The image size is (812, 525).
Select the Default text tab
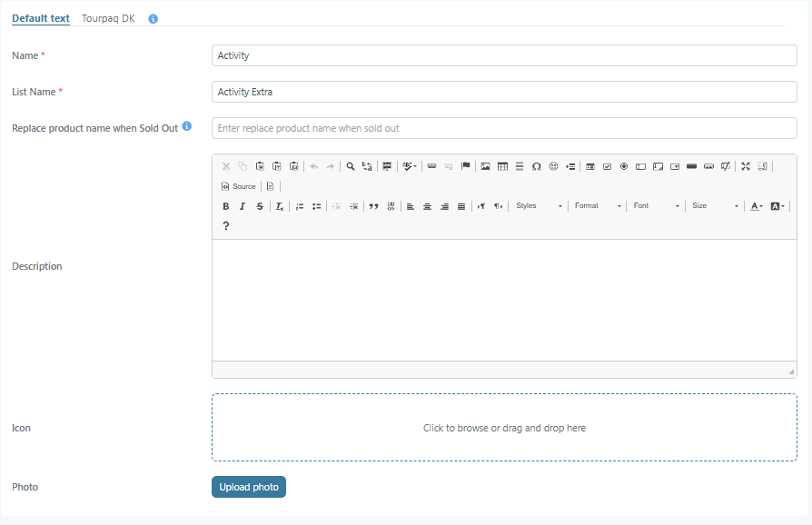pos(41,18)
